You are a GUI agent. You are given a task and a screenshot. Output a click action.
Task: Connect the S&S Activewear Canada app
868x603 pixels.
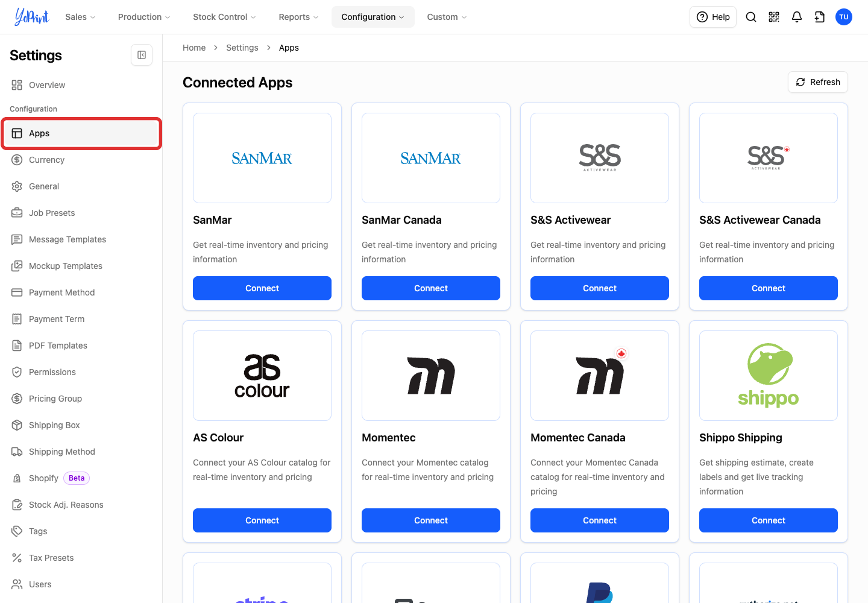click(x=769, y=288)
